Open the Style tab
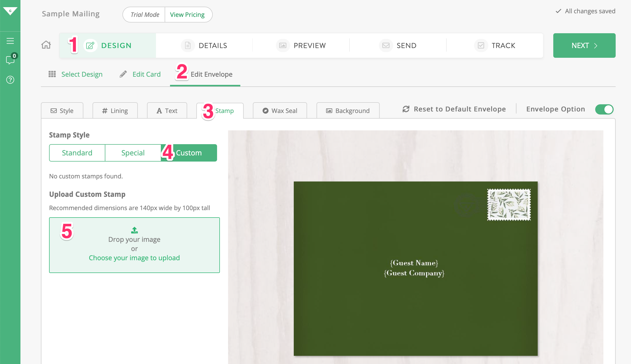 pyautogui.click(x=62, y=110)
